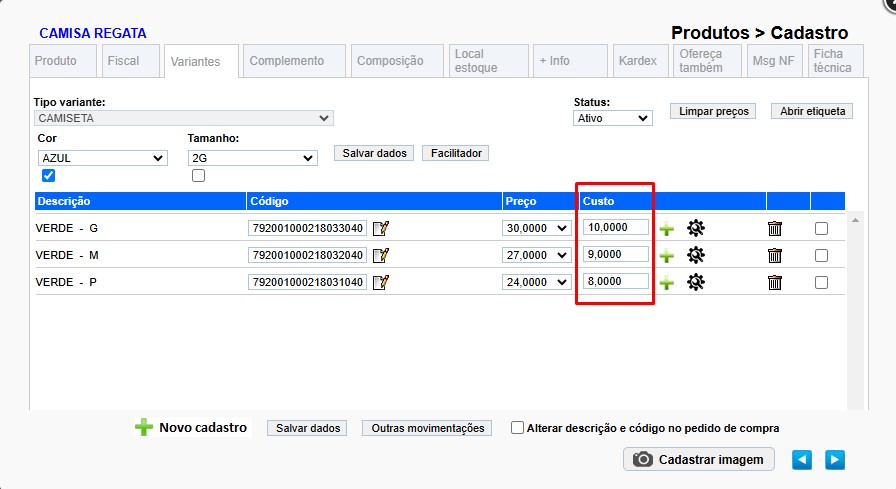Open the Local estoque tab
The height and width of the screenshot is (489, 896).
point(489,61)
